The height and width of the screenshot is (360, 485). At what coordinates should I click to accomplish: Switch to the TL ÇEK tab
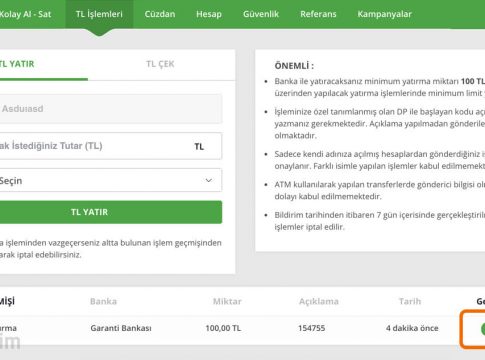click(160, 64)
